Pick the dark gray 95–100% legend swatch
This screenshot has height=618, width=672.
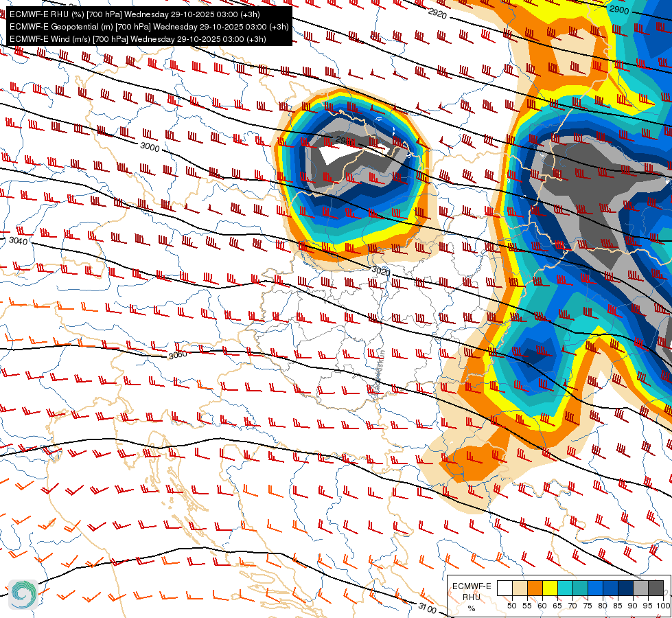point(656,588)
